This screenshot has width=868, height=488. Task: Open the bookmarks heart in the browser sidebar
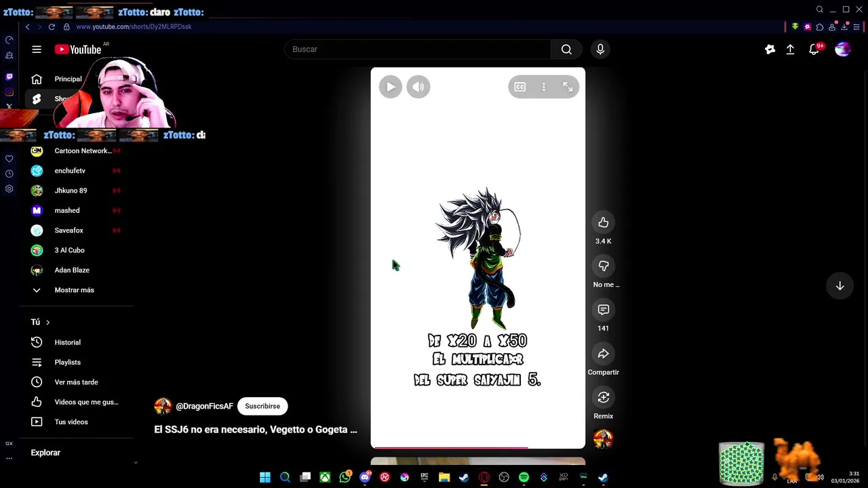point(9,159)
